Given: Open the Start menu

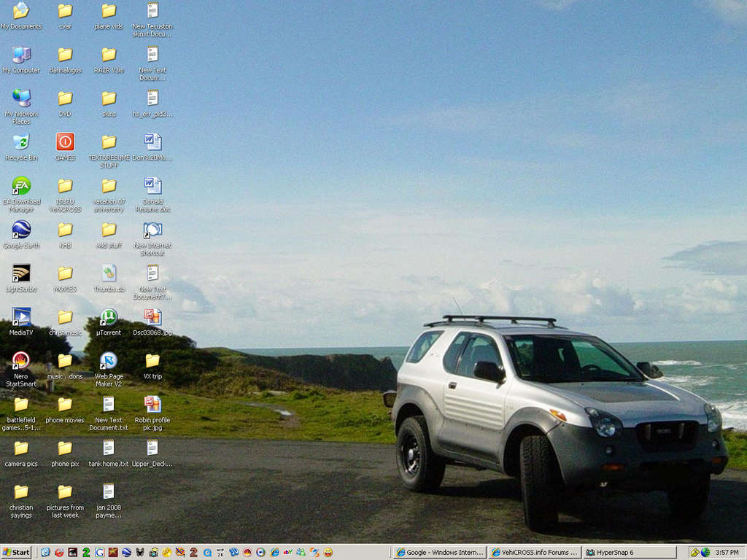Looking at the screenshot, I should click(x=16, y=553).
